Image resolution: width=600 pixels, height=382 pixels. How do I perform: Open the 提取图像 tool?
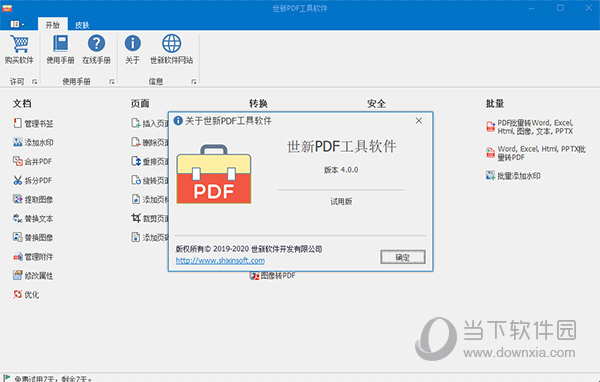(33, 199)
